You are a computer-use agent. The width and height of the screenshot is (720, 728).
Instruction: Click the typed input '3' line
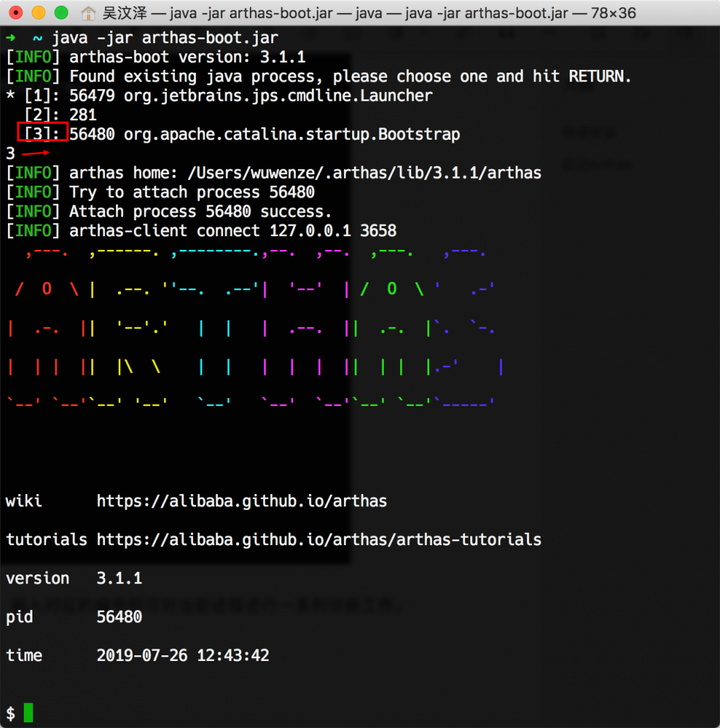(x=11, y=153)
